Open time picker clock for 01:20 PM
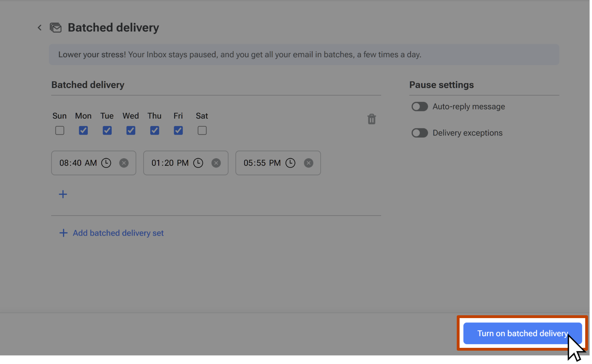The image size is (592, 364). [198, 163]
